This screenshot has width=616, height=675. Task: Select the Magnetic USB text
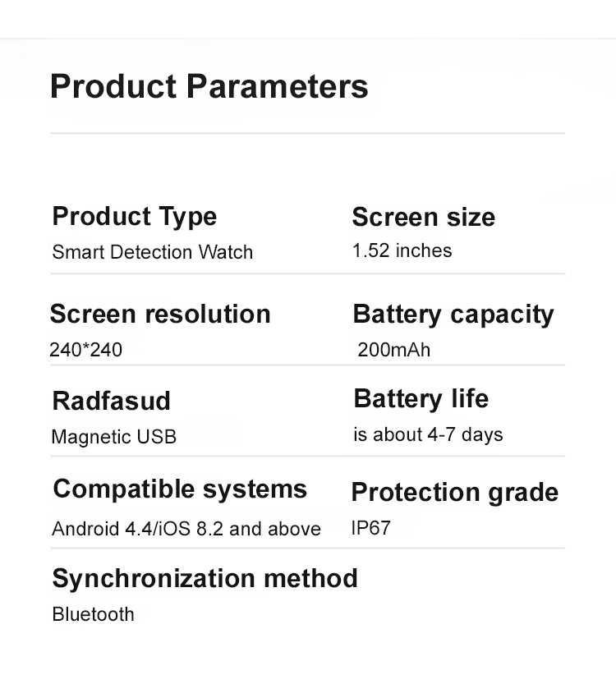113,437
